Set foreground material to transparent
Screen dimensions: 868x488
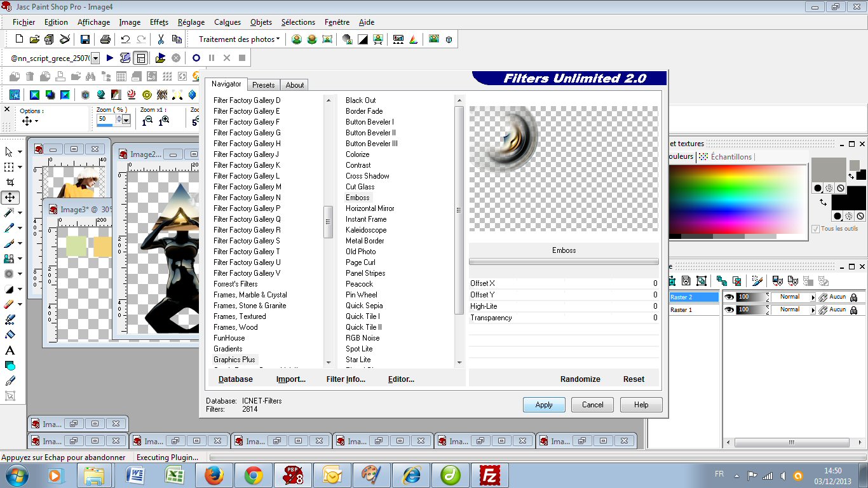[840, 188]
